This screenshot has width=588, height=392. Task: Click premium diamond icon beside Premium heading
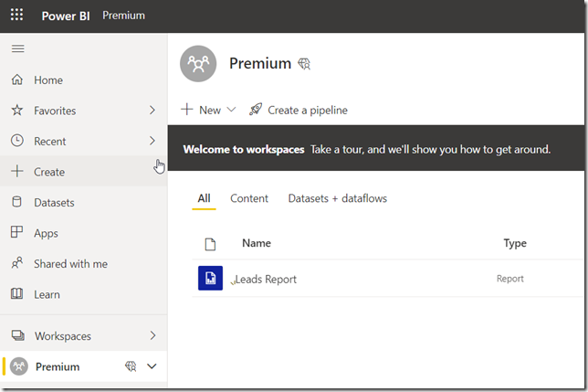point(304,64)
